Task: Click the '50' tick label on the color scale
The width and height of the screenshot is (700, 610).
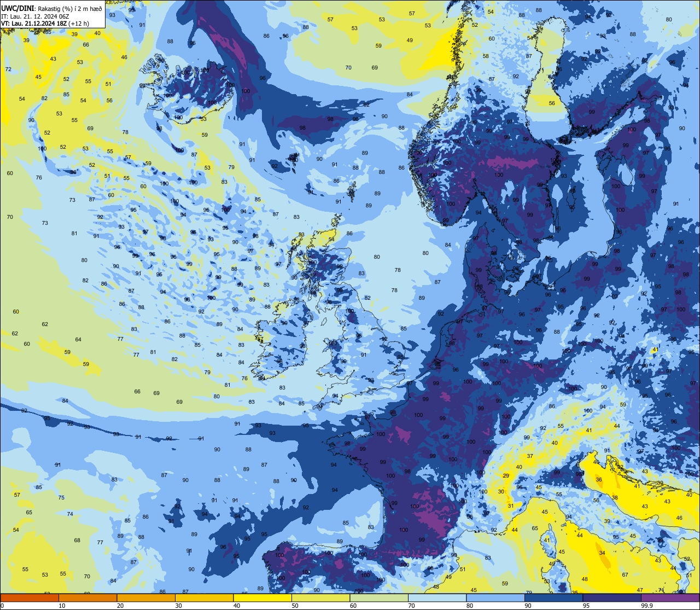Action: point(296,606)
